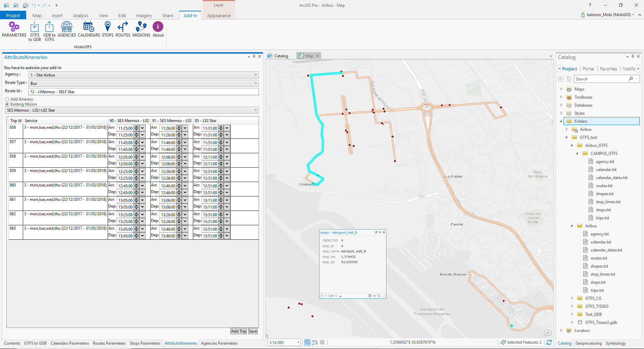Save the itinerary trips

(x=253, y=331)
